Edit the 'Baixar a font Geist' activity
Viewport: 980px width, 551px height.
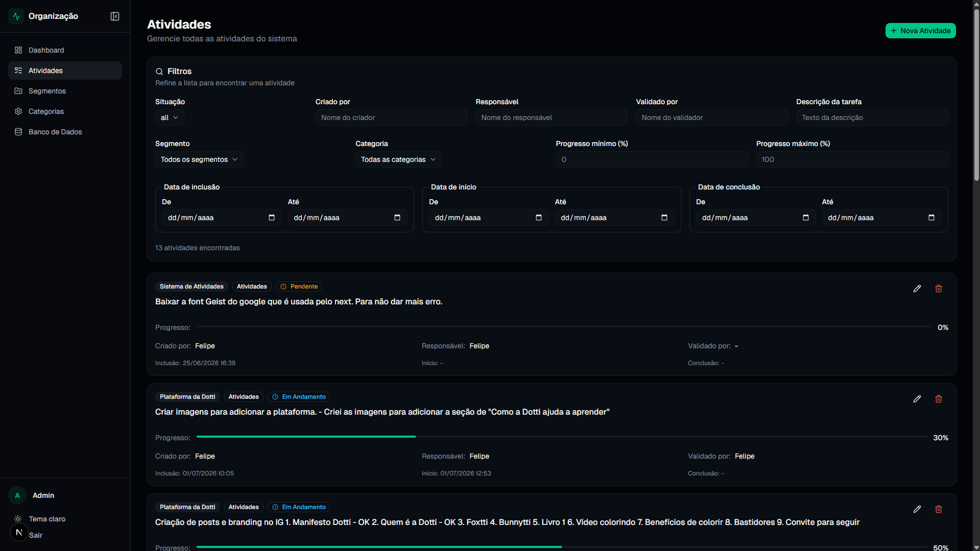pos(917,289)
